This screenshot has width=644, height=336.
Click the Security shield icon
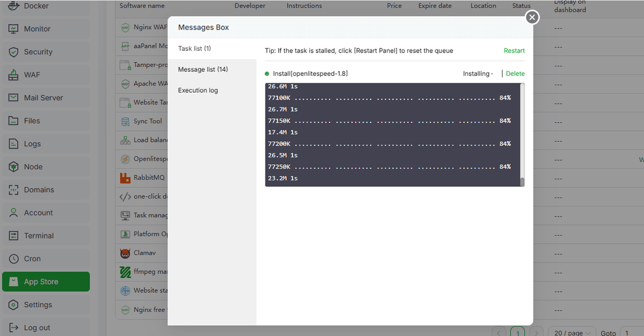coord(14,52)
